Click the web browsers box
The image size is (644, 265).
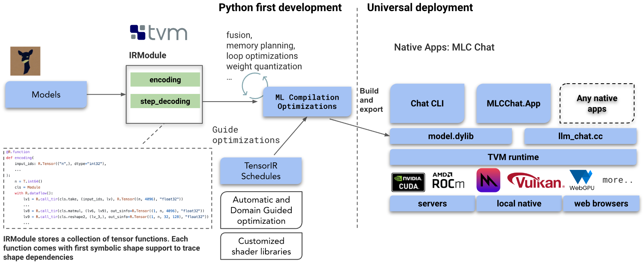point(601,204)
